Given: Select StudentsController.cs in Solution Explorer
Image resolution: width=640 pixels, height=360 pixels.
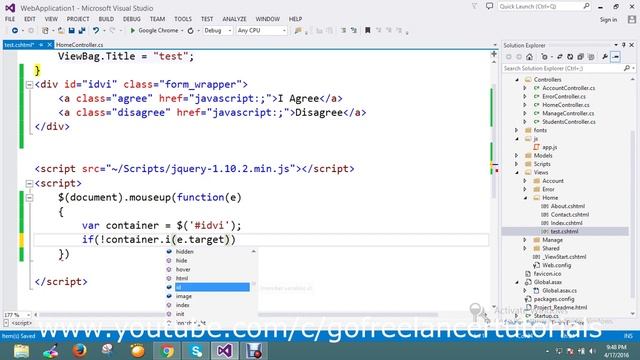Looking at the screenshot, I should click(x=569, y=122).
